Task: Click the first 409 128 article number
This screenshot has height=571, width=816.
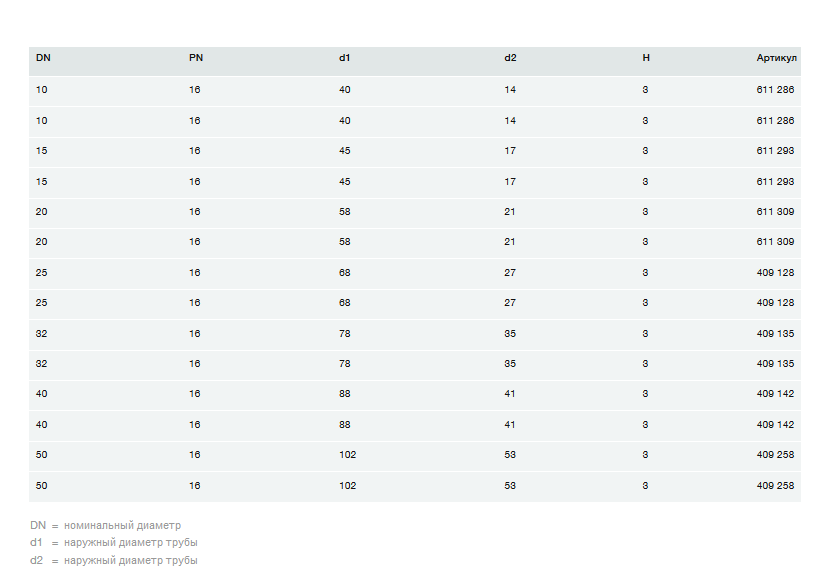Action: point(775,273)
